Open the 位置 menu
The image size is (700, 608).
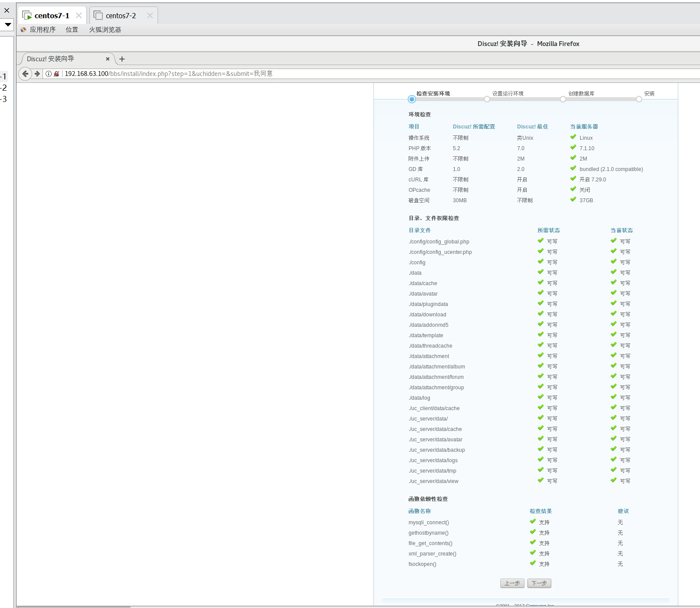click(x=72, y=30)
